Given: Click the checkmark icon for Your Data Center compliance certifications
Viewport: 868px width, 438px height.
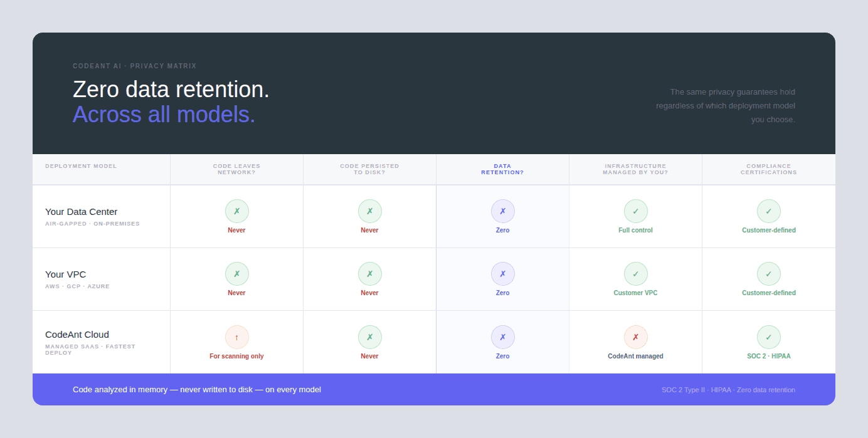Looking at the screenshot, I should (768, 211).
